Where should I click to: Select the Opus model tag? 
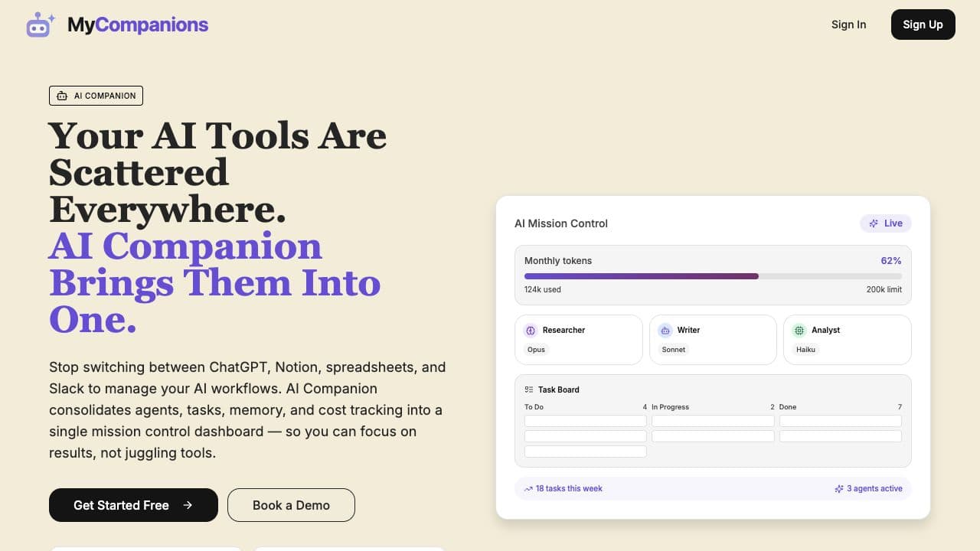click(x=536, y=350)
